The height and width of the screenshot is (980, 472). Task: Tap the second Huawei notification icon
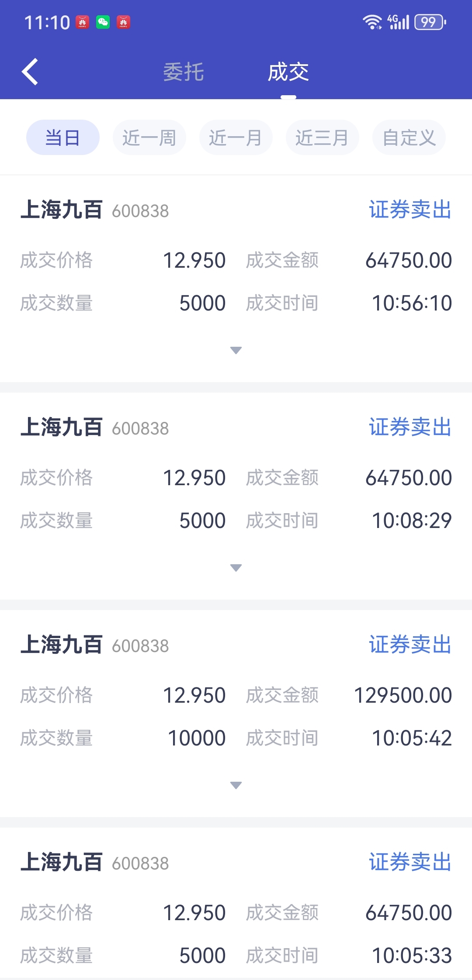[x=123, y=22]
